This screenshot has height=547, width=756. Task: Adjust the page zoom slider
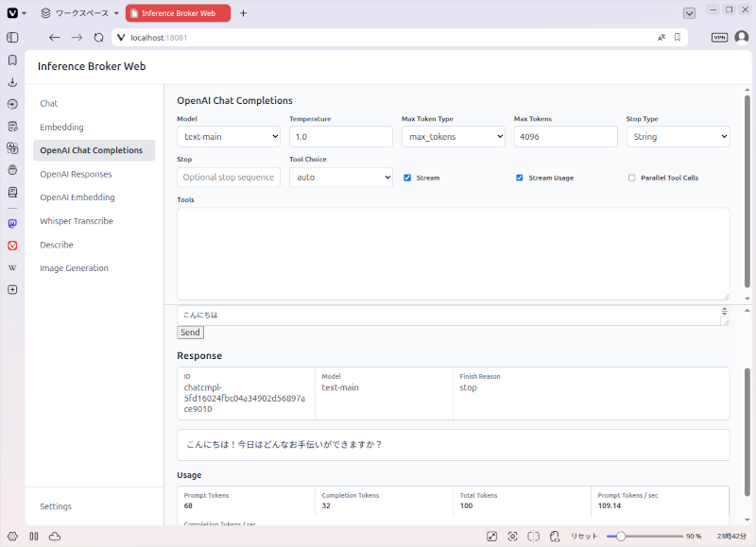coord(644,537)
